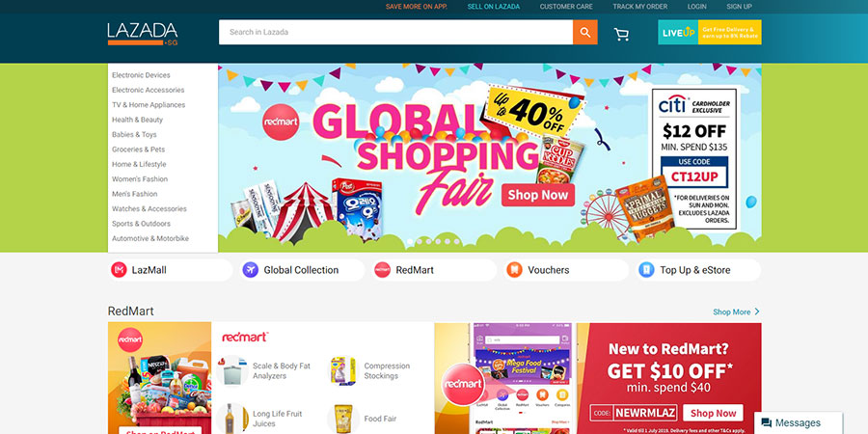Image resolution: width=868 pixels, height=434 pixels.
Task: Open the Electronic Devices category
Action: (x=141, y=75)
